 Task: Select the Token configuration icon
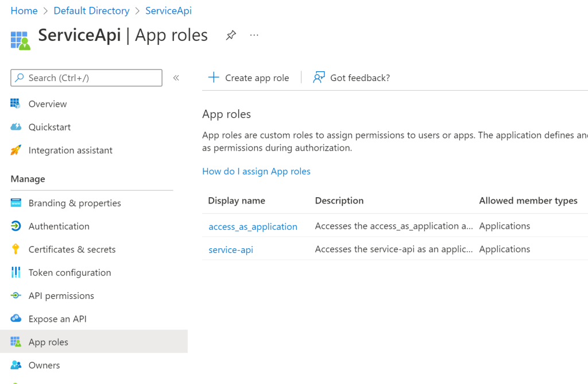click(x=17, y=272)
